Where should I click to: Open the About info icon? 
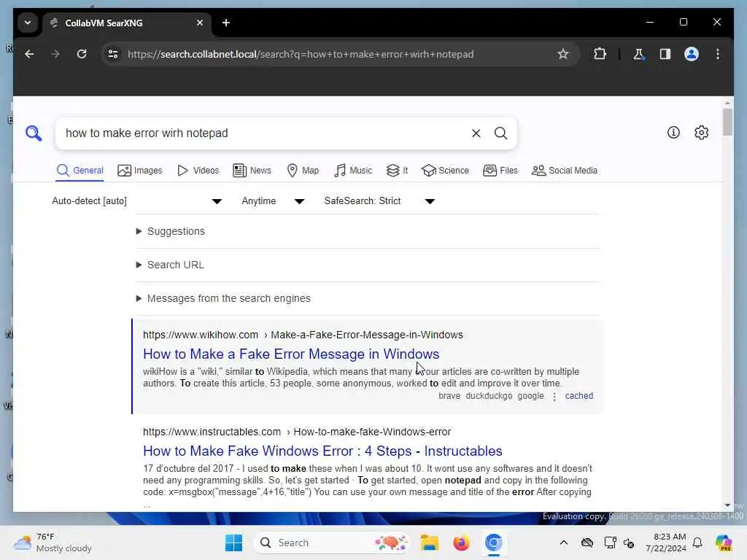point(673,133)
